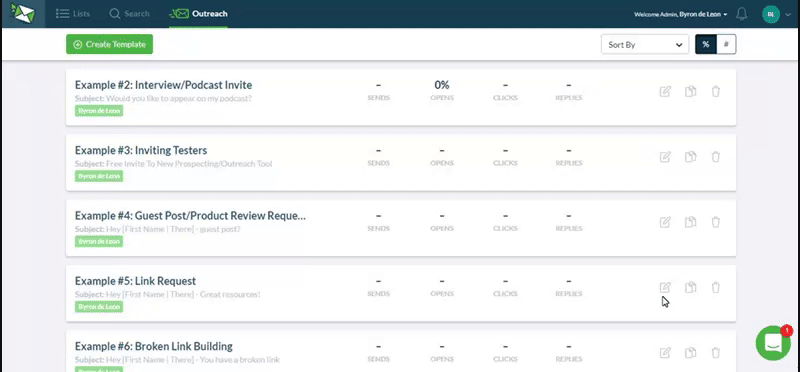Open the notifications bell
800x372 pixels.
pos(742,14)
